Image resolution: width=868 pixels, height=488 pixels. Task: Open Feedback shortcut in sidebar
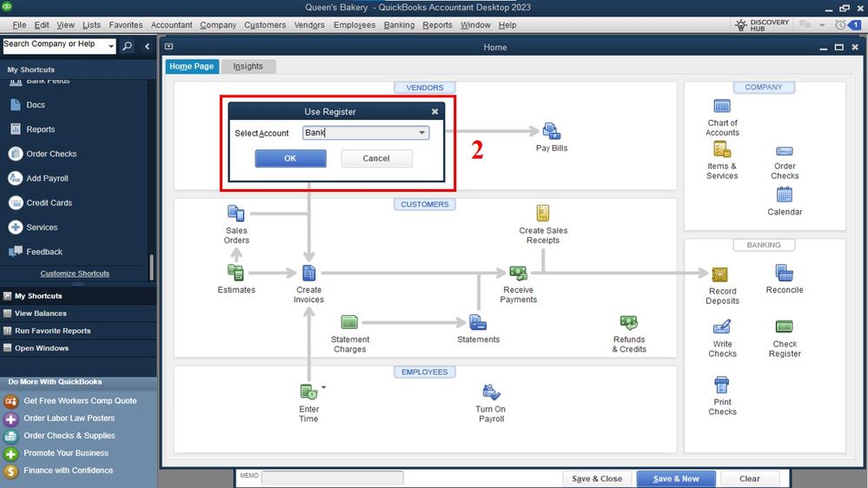tap(43, 252)
